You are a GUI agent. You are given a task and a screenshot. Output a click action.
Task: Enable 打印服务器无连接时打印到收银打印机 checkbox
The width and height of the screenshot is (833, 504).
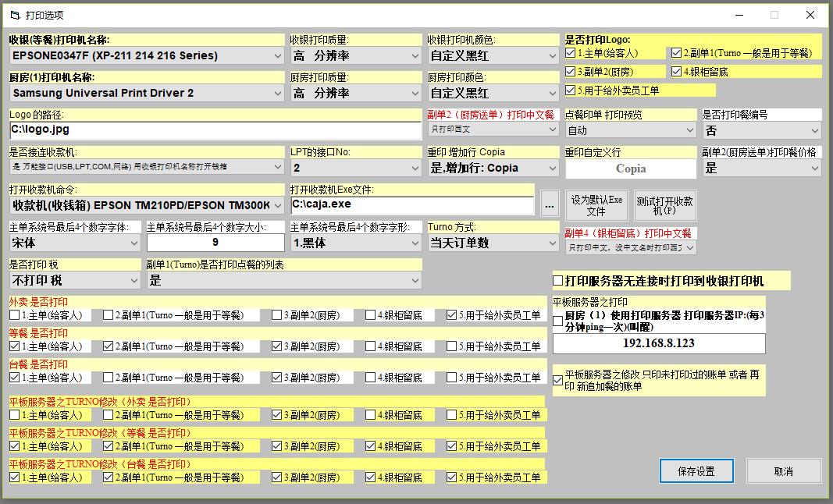coord(558,280)
